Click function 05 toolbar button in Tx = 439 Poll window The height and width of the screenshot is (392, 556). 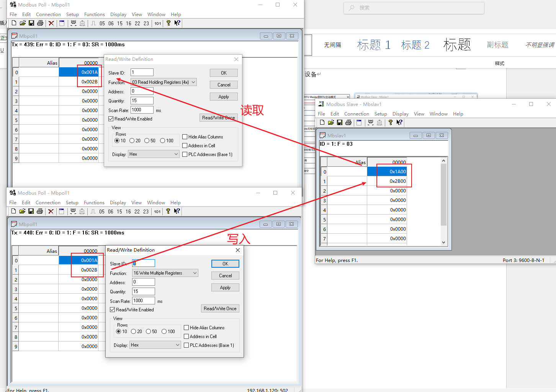pyautogui.click(x=102, y=23)
